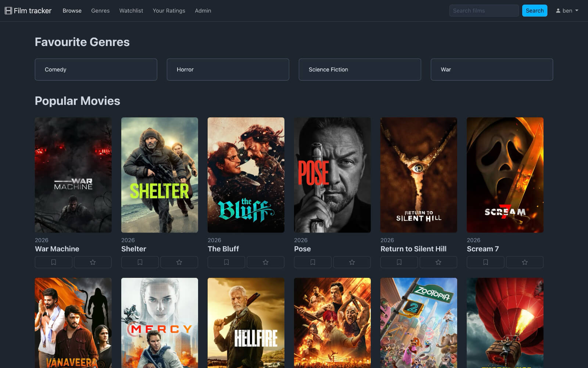Open the Watchlist page from the navigation
The width and height of the screenshot is (588, 368).
click(x=131, y=11)
